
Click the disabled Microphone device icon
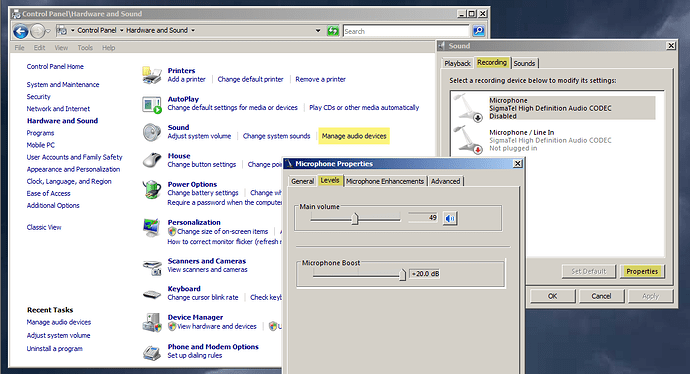point(468,107)
